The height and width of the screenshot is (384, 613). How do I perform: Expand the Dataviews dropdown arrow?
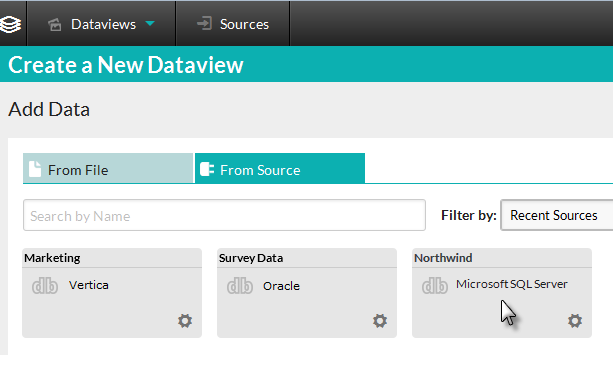(150, 23)
